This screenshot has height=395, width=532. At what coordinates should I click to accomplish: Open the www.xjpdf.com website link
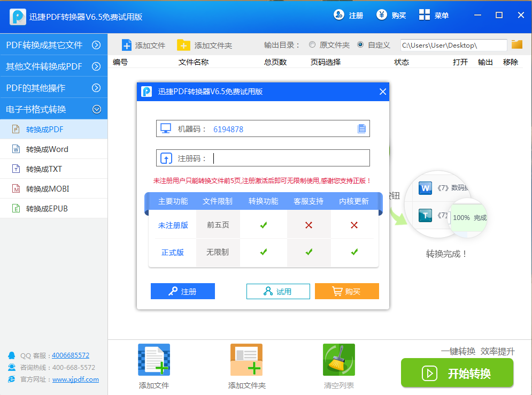[x=76, y=379]
